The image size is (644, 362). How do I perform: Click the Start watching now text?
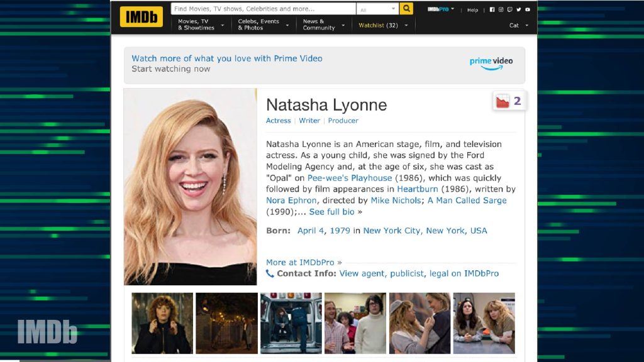171,69
